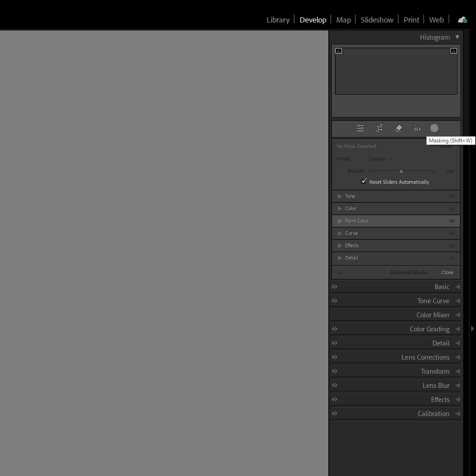Expand the lower Detail panel arrow
This screenshot has width=476, height=476.
click(x=458, y=343)
